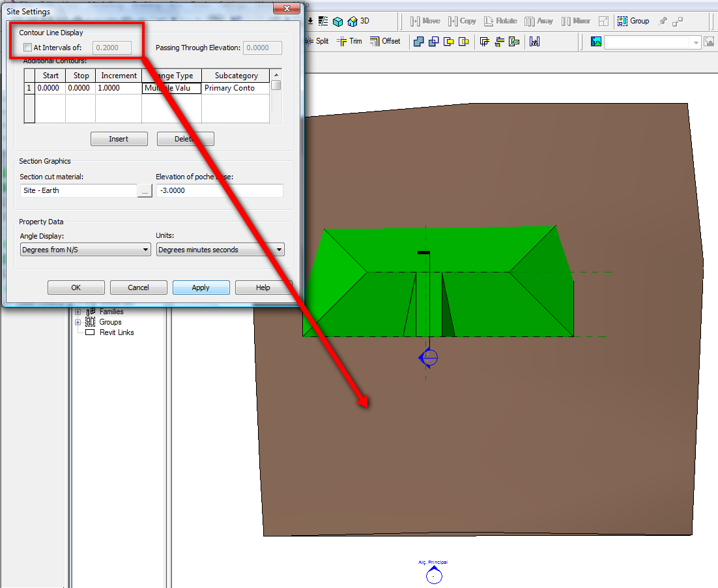The height and width of the screenshot is (588, 718).
Task: Click OK in Site Settings
Action: click(76, 287)
